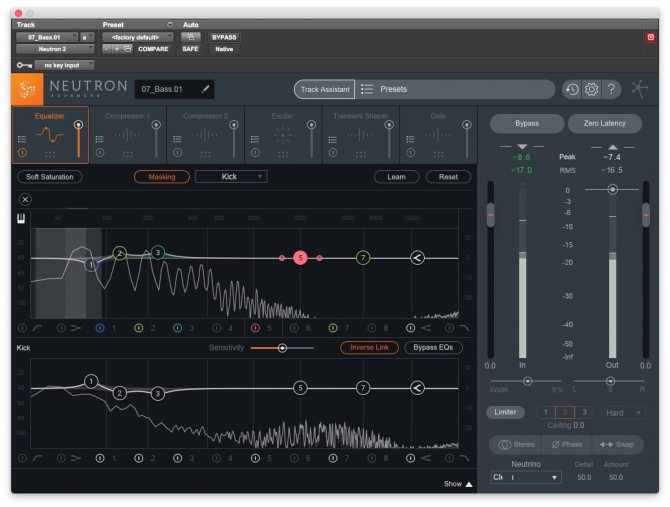Select limiter mode 2
Screen dimensions: 670x507
[565, 412]
